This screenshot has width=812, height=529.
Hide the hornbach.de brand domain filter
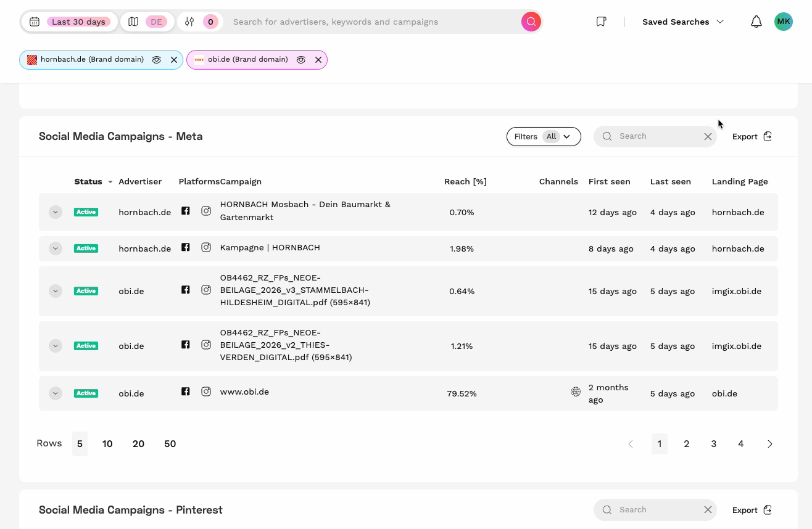[156, 60]
